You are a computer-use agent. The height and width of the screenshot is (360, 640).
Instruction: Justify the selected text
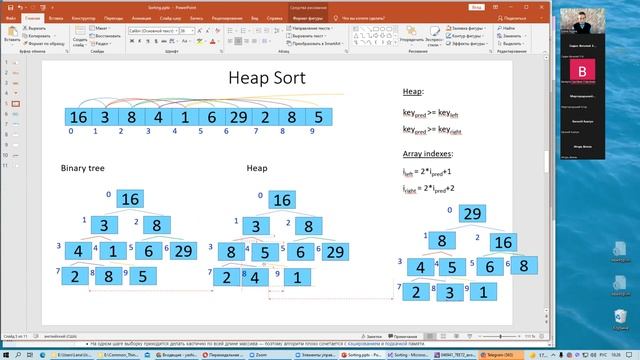254,41
